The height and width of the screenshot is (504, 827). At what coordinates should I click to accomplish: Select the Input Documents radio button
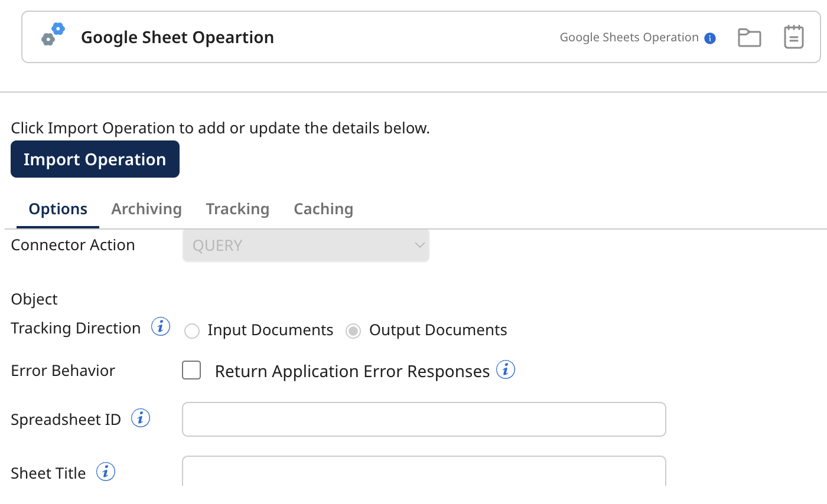tap(191, 331)
